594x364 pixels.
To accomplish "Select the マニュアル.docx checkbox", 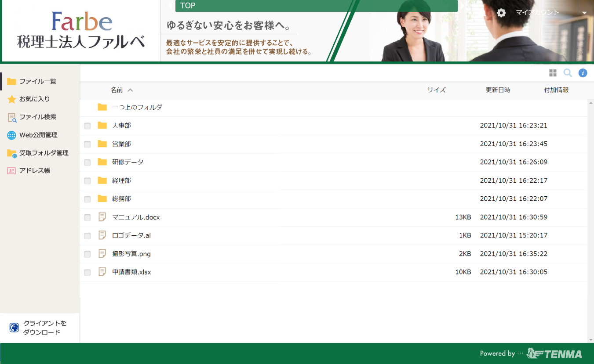I will [x=87, y=217].
